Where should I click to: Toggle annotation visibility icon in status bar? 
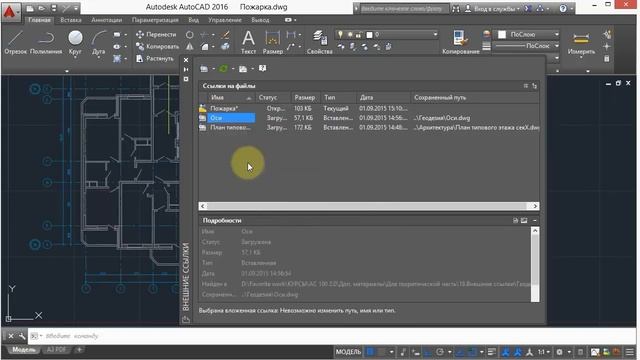(x=506, y=352)
